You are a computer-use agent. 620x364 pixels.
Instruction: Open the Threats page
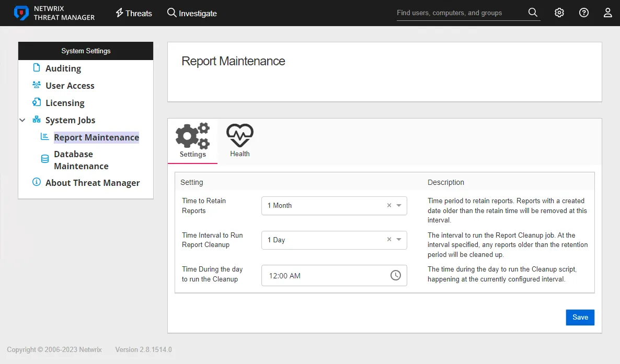(x=134, y=13)
